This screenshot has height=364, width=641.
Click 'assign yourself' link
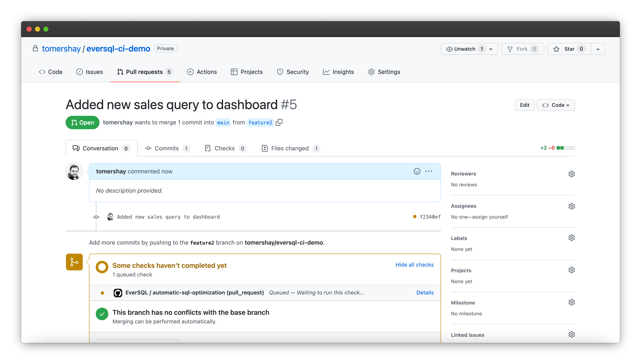pyautogui.click(x=490, y=217)
